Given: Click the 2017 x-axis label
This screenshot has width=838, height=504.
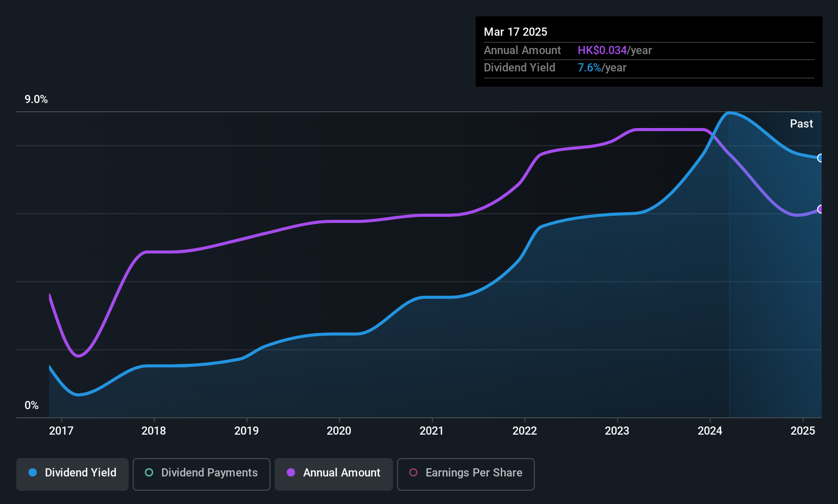Looking at the screenshot, I should click(61, 431).
